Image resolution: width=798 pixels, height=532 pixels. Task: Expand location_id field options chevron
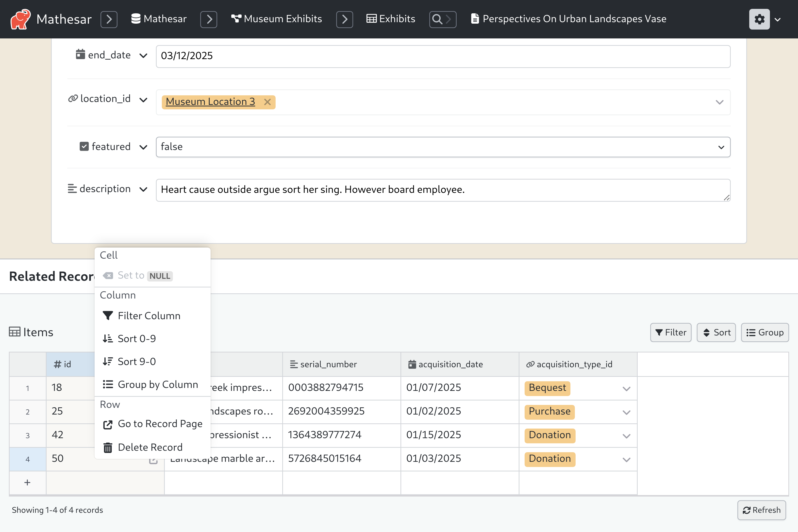tap(143, 100)
